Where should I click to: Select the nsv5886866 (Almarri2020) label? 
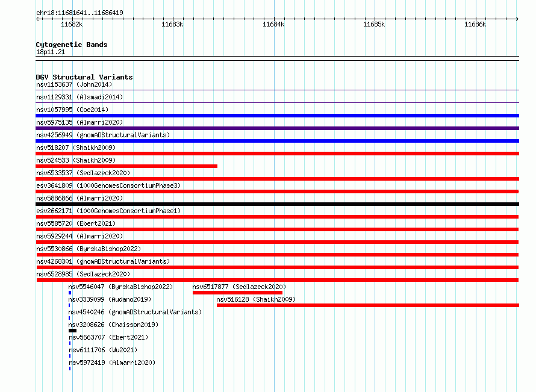coord(79,198)
